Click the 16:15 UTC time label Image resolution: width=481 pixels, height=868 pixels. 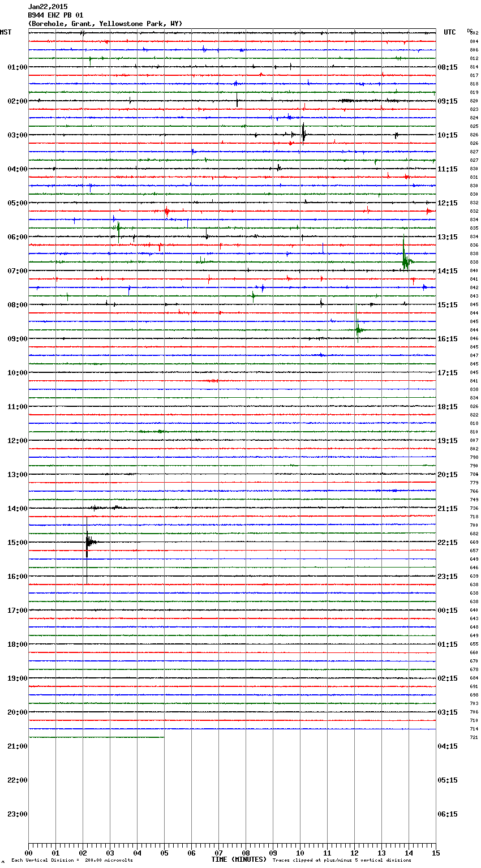click(x=448, y=339)
